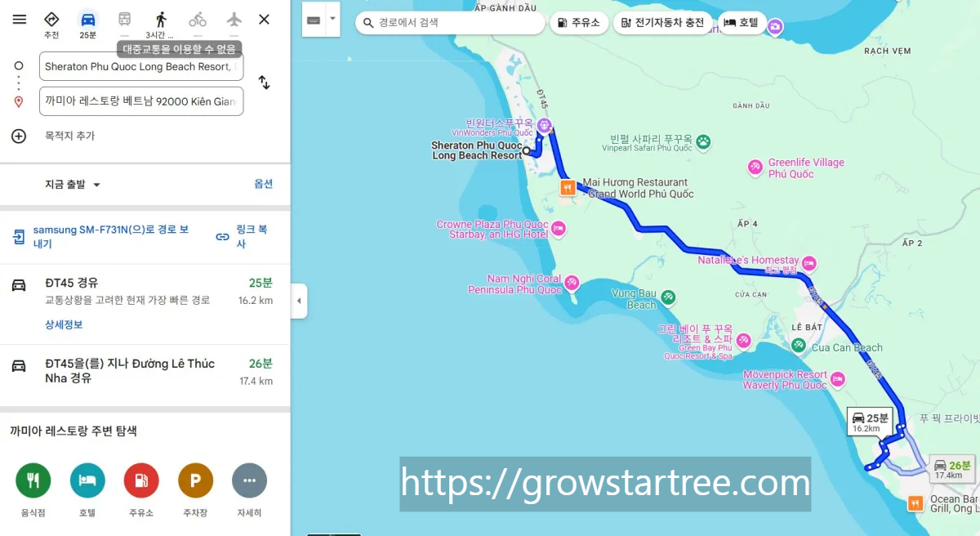
Task: Click the plus icon to add destination
Action: tap(19, 136)
